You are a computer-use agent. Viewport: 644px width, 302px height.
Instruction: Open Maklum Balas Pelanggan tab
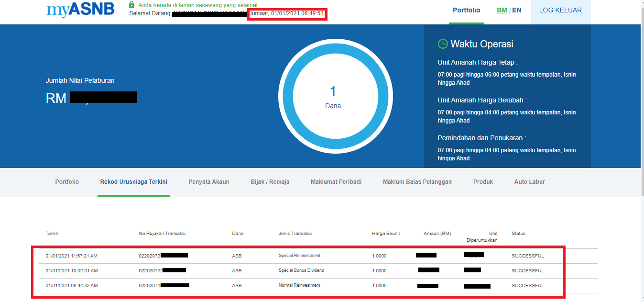(417, 182)
